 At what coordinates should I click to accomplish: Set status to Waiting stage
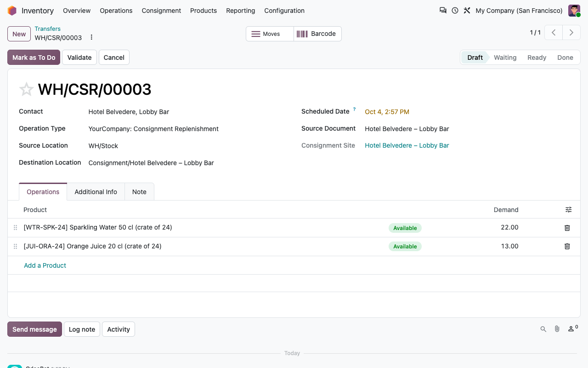pyautogui.click(x=505, y=57)
